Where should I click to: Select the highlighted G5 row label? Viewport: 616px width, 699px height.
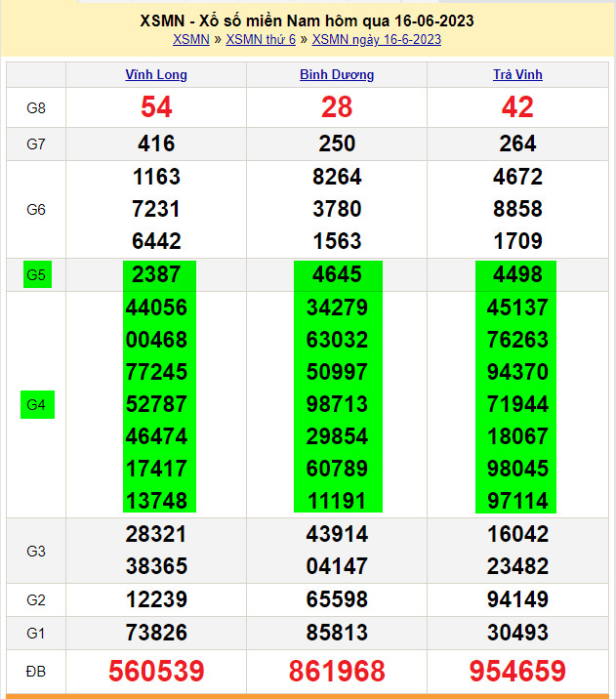37,274
